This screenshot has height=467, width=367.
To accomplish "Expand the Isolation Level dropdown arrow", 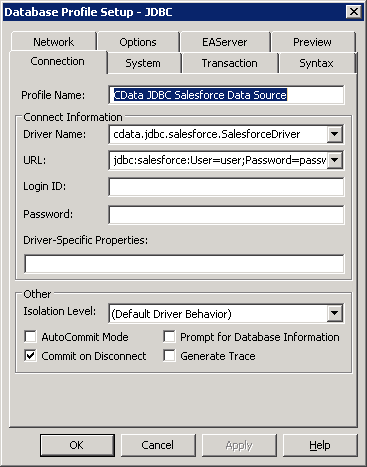I will point(335,313).
